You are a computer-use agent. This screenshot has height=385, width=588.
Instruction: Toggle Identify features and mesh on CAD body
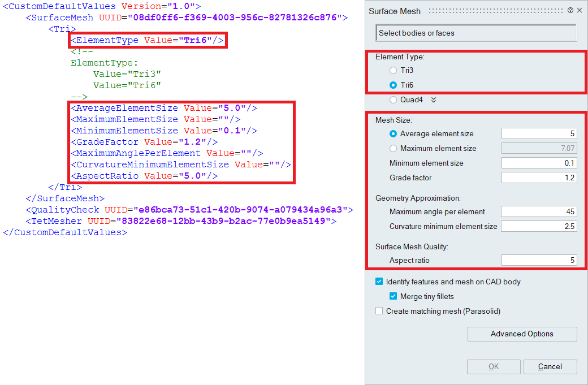379,282
